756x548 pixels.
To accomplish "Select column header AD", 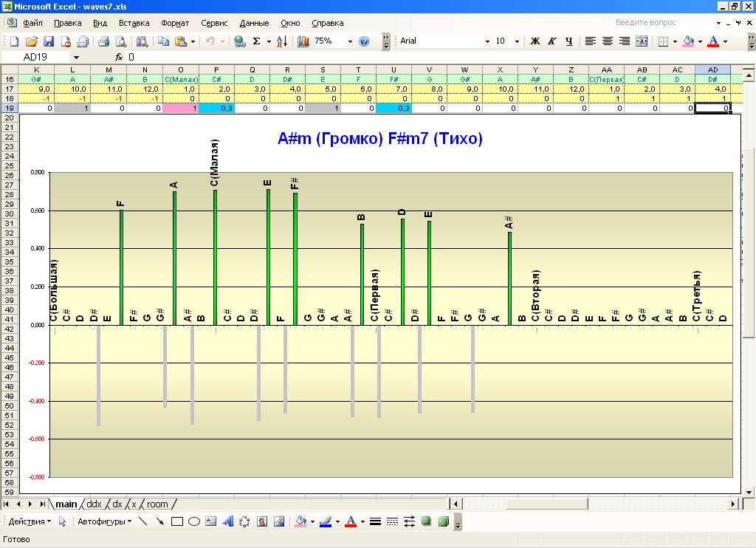I will [712, 70].
